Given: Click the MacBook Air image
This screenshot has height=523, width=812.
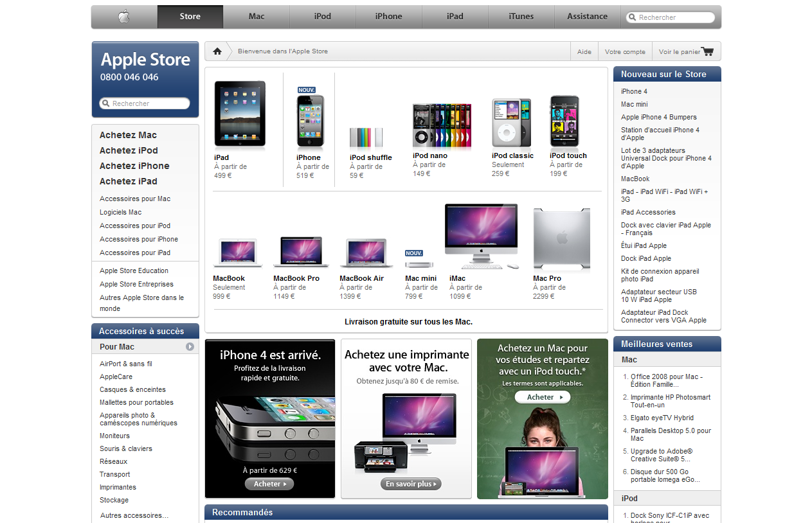Looking at the screenshot, I should pos(366,253).
